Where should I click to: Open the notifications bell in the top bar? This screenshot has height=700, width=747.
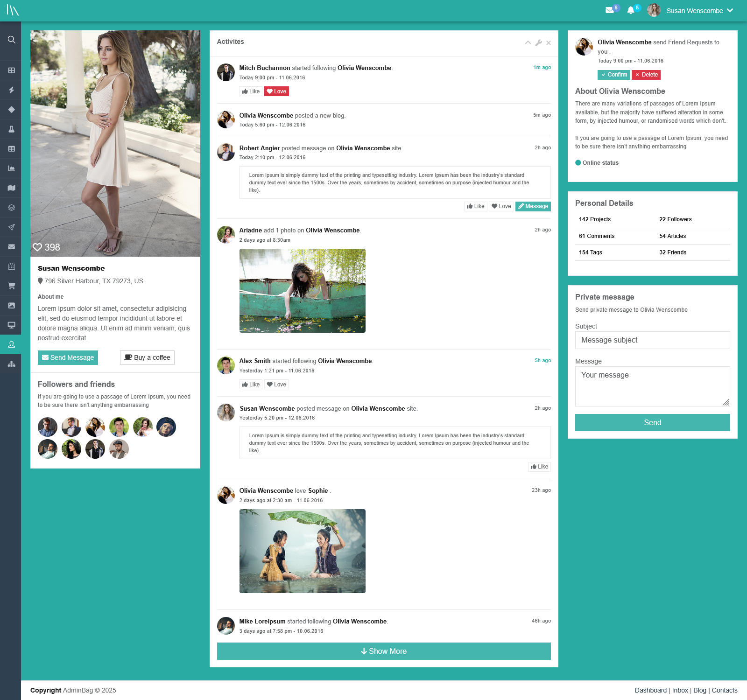point(631,10)
